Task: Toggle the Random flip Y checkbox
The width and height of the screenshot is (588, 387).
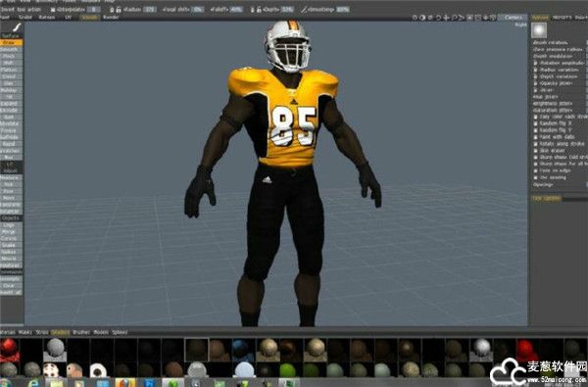Action: (x=535, y=130)
